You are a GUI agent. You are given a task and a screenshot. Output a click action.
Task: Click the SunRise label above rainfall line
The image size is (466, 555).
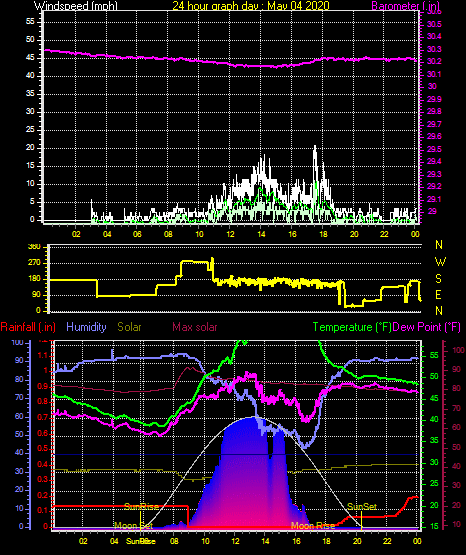click(x=141, y=507)
